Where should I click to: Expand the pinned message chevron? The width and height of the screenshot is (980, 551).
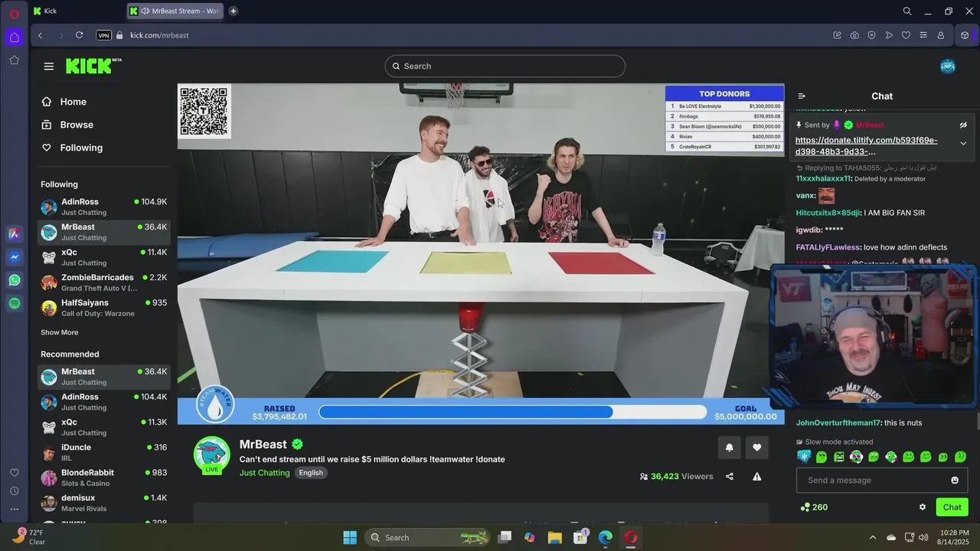click(x=963, y=143)
